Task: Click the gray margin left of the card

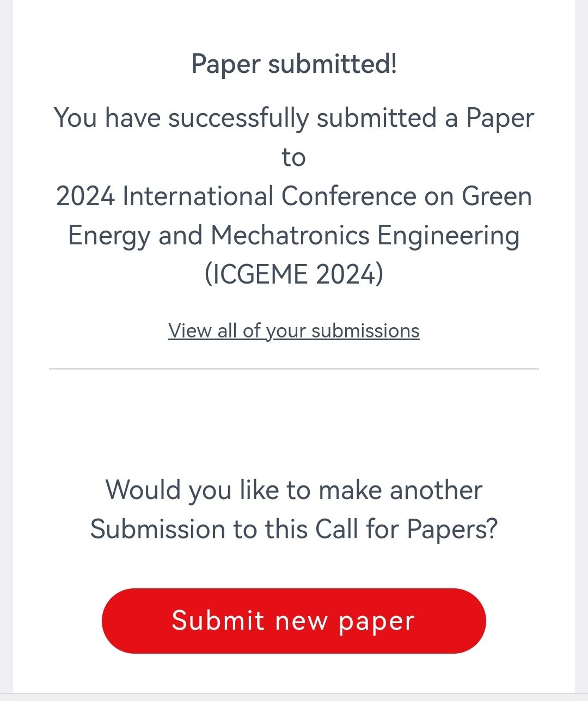Action: coord(6,348)
